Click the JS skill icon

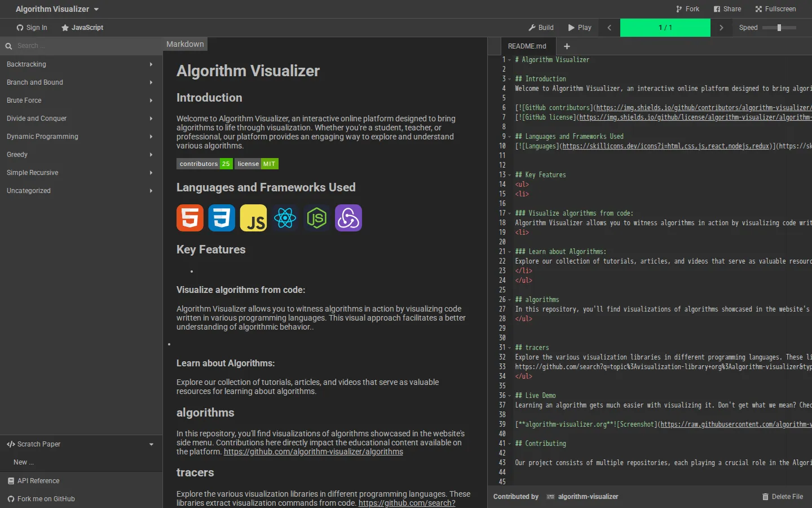253,218
